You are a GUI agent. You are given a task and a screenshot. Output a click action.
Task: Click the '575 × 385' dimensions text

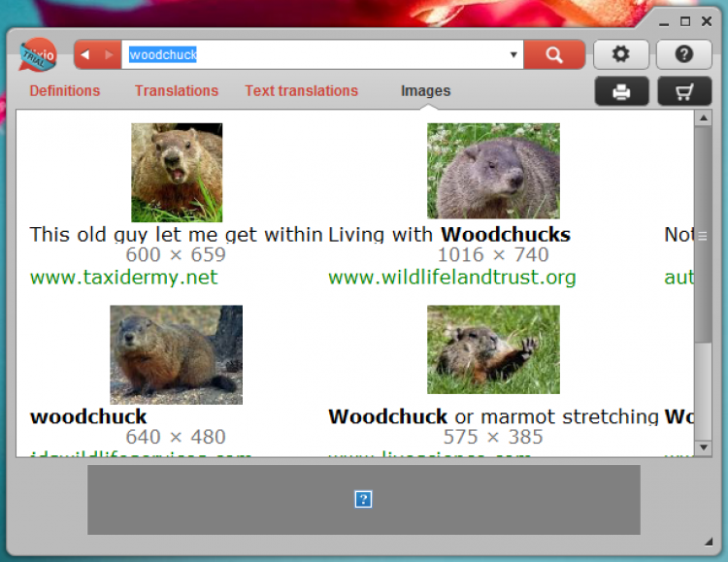493,437
